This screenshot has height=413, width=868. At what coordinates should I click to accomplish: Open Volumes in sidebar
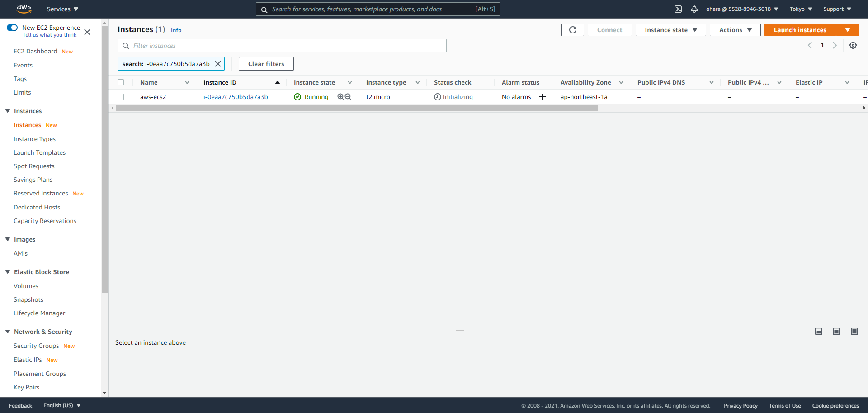click(x=26, y=286)
